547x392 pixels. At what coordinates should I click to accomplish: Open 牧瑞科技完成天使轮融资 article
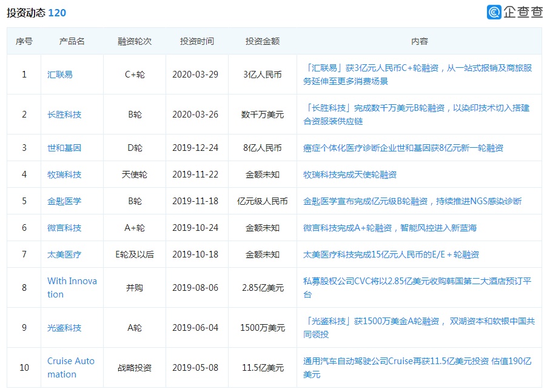(350, 174)
